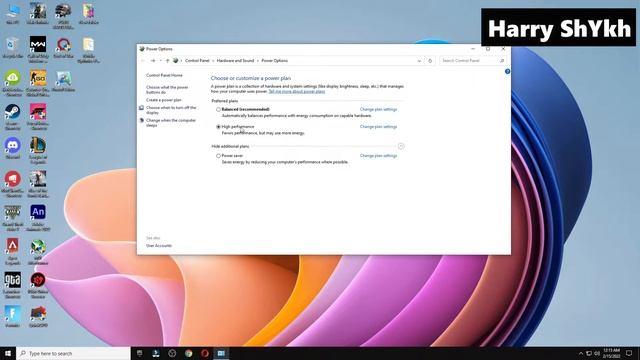640x360 pixels.
Task: Expand the address bar history dropdown
Action: [x=419, y=61]
